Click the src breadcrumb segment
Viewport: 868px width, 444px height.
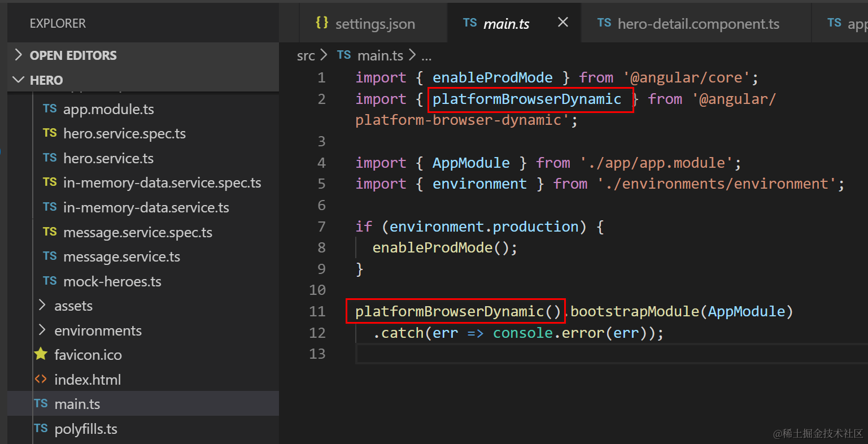click(306, 55)
